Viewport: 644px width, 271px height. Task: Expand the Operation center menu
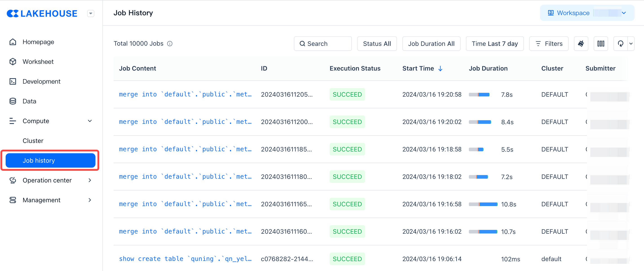pos(90,180)
